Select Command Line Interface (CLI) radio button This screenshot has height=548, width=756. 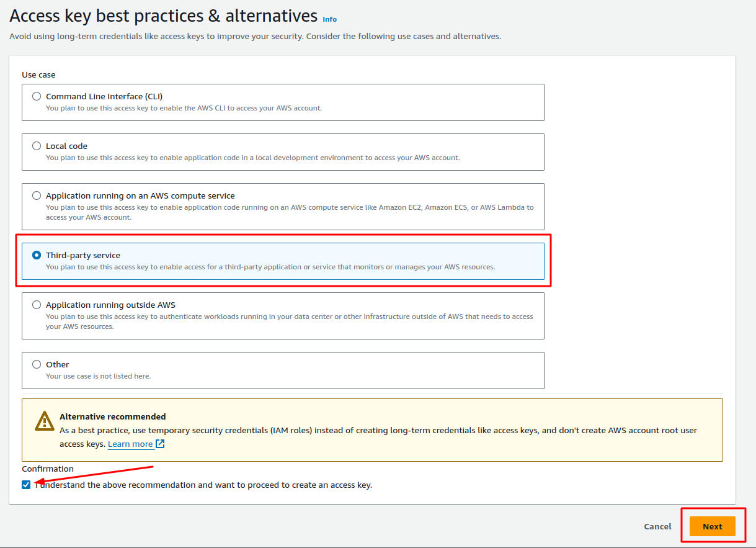click(x=37, y=96)
